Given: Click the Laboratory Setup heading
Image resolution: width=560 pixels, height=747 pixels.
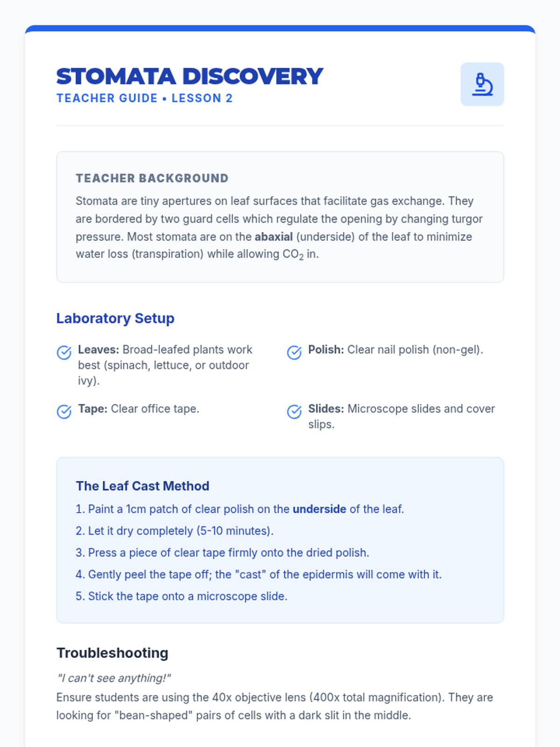Looking at the screenshot, I should (115, 318).
